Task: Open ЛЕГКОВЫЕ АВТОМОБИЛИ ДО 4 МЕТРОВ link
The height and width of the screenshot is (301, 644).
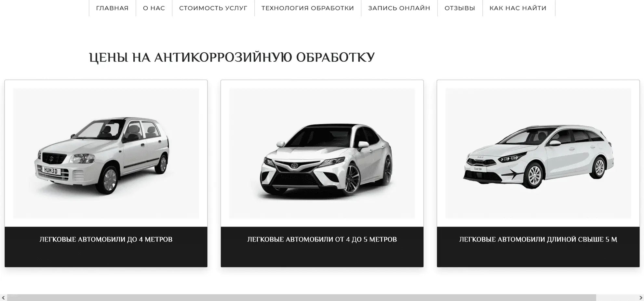Action: (106, 240)
